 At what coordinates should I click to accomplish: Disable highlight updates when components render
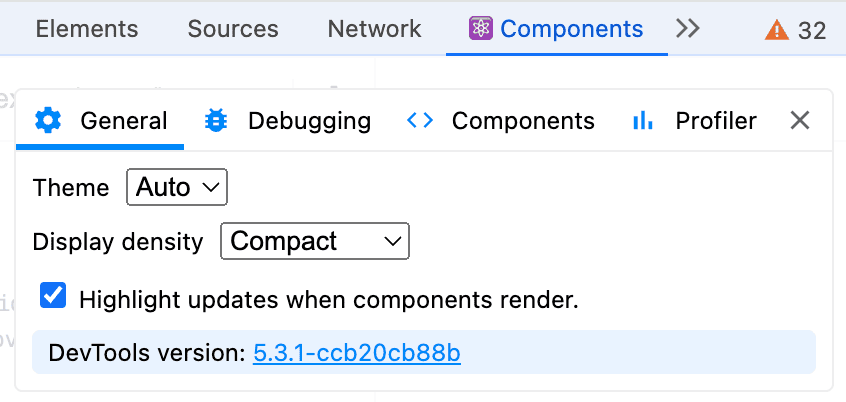coord(53,296)
